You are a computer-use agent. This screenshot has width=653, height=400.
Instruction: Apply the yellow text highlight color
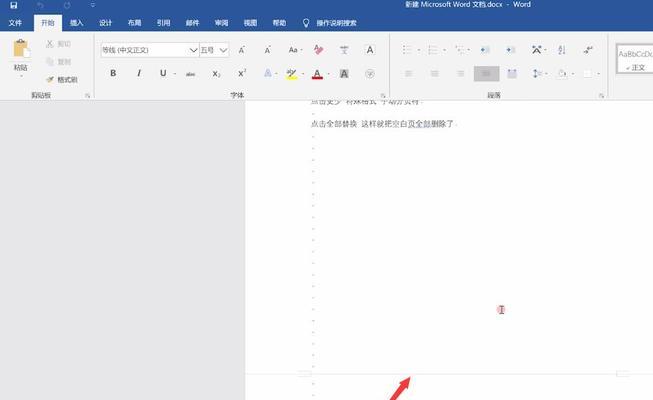(292, 74)
